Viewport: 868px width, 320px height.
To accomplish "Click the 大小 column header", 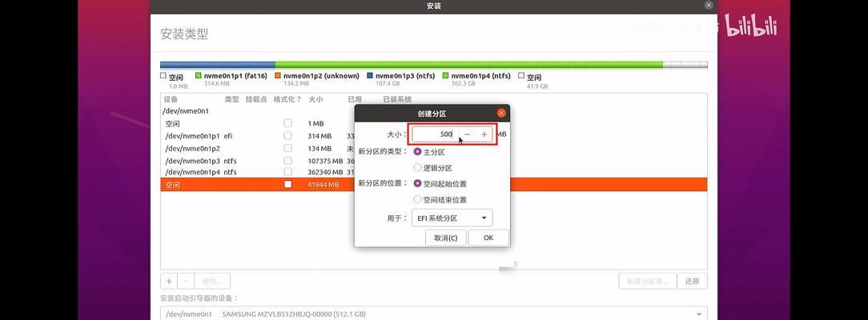I will coord(315,99).
